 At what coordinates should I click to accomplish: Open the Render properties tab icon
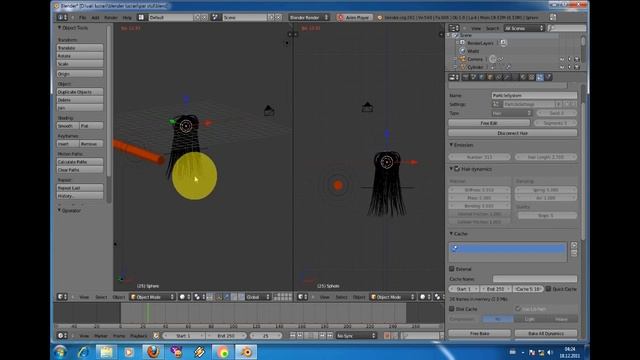[x=465, y=77]
